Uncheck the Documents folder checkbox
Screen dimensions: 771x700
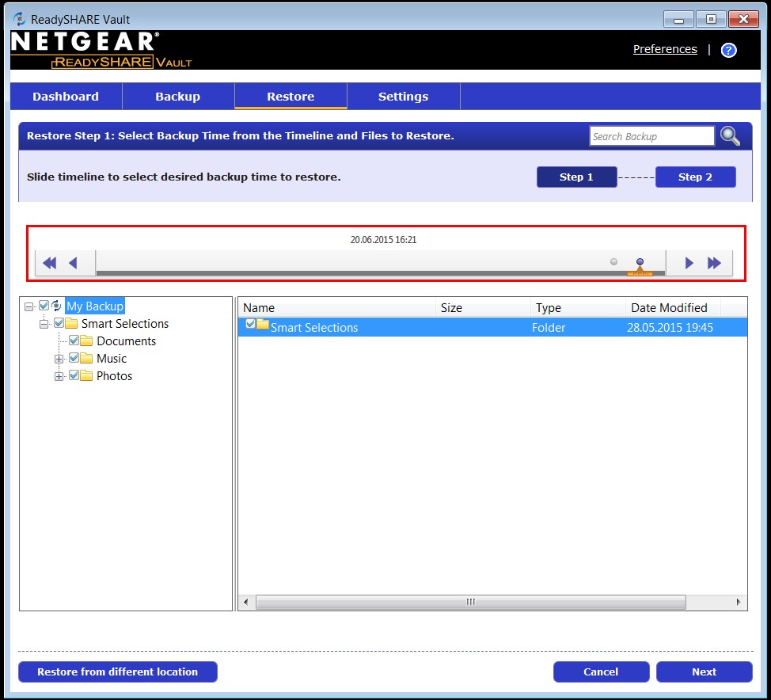pos(74,340)
